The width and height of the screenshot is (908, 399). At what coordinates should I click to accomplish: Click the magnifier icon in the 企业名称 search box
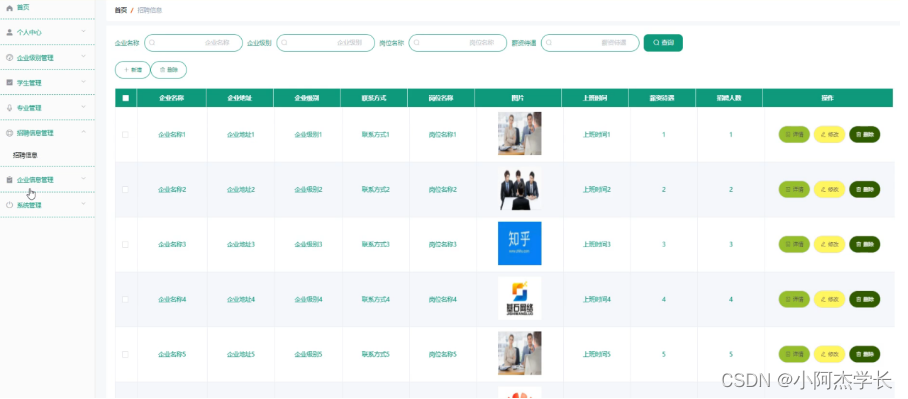pos(152,43)
